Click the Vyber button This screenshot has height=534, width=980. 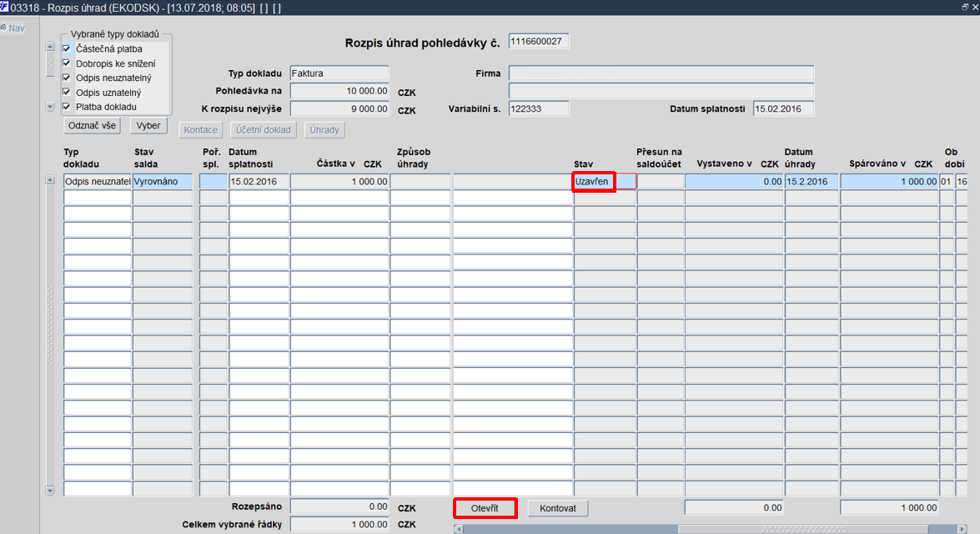(x=148, y=126)
